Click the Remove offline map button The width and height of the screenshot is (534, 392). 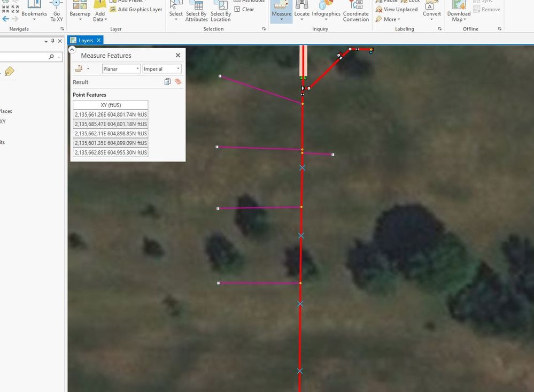tap(486, 10)
